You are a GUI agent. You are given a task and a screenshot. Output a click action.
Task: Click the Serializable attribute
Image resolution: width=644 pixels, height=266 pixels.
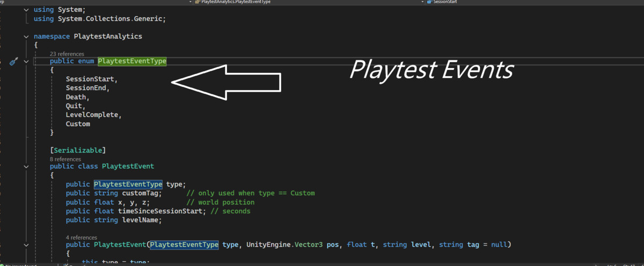(78, 150)
